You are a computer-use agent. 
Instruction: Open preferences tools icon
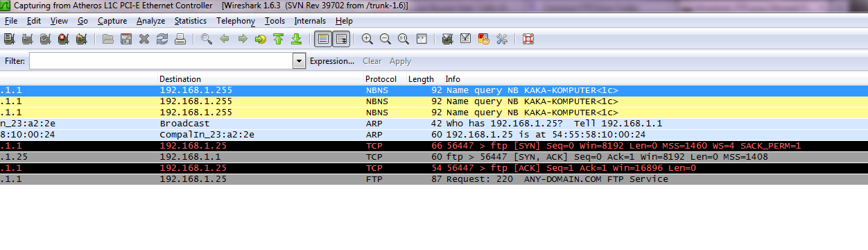click(502, 39)
